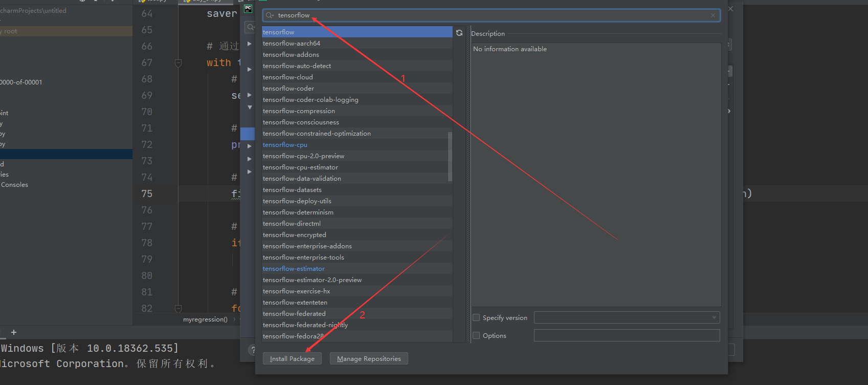868x385 pixels.
Task: Select tensorflow-exercise-hx package
Action: point(357,291)
